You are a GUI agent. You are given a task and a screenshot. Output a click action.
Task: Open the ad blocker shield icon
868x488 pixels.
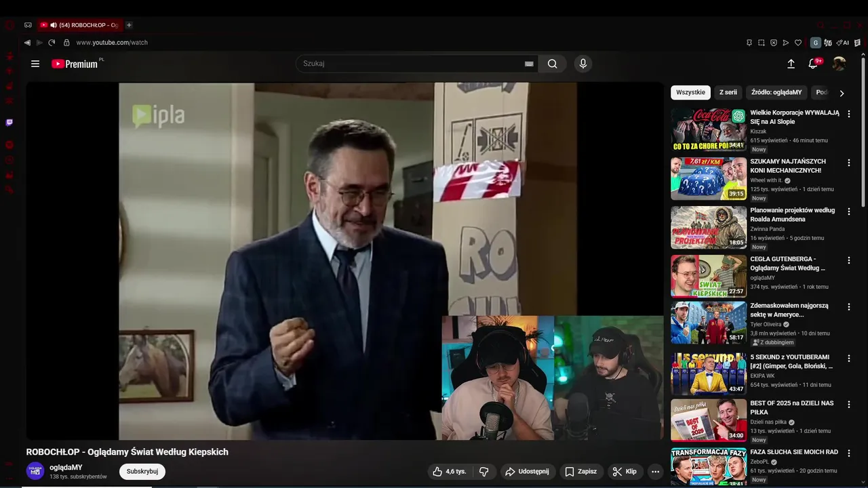[x=774, y=43]
